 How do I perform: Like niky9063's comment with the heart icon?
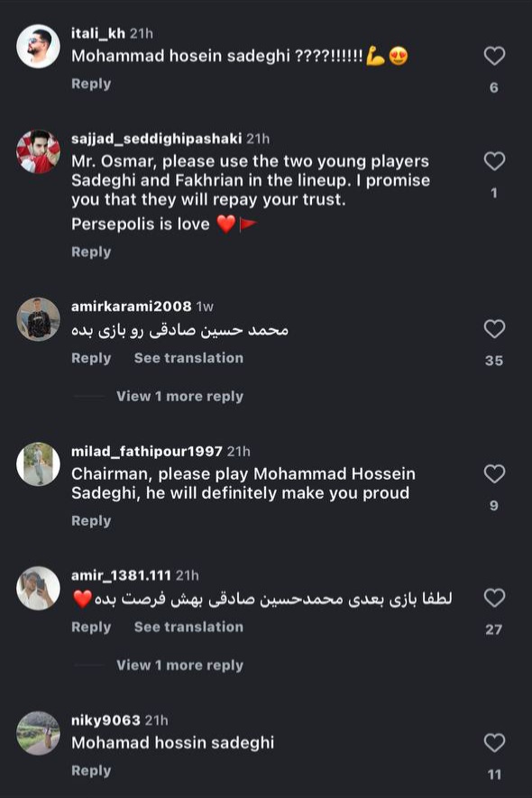coord(493,743)
